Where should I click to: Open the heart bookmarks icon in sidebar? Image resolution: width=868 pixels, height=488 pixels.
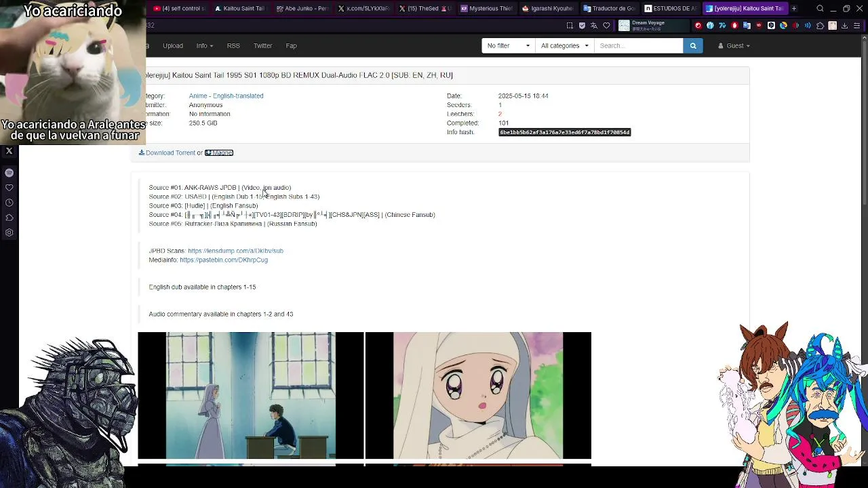click(9, 188)
